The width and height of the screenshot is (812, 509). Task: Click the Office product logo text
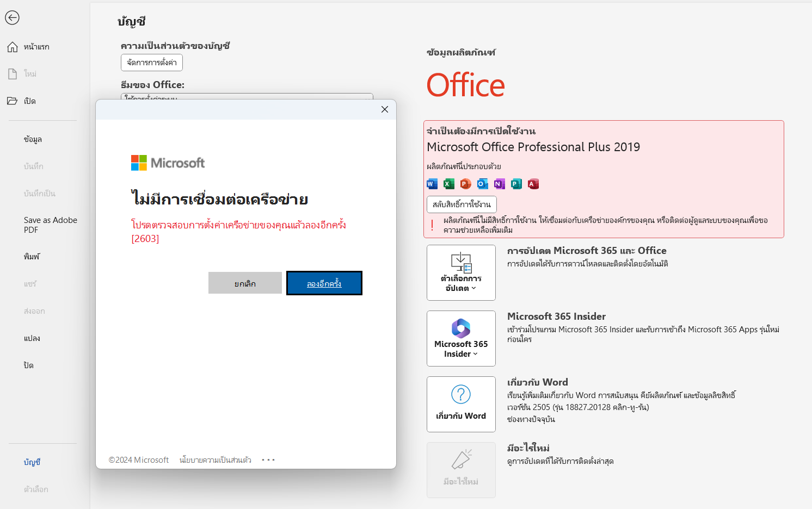pyautogui.click(x=466, y=85)
